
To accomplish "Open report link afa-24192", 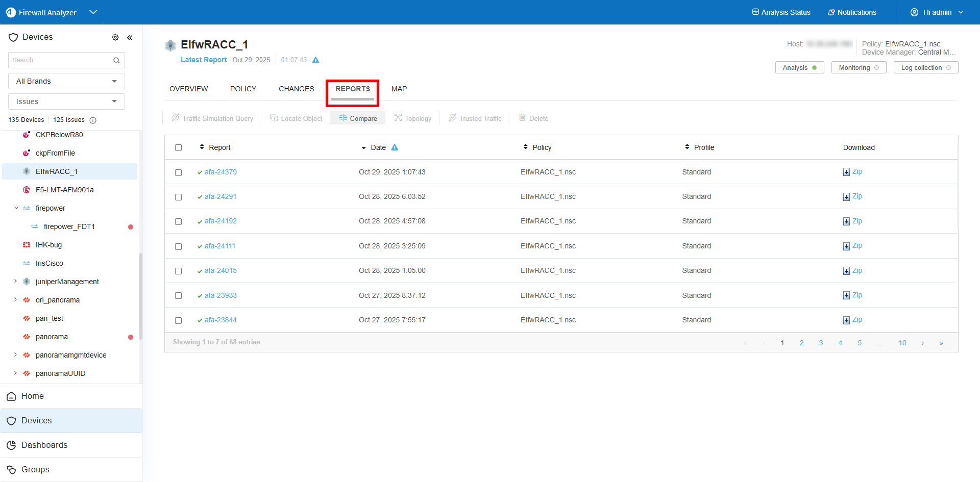I will coord(220,221).
